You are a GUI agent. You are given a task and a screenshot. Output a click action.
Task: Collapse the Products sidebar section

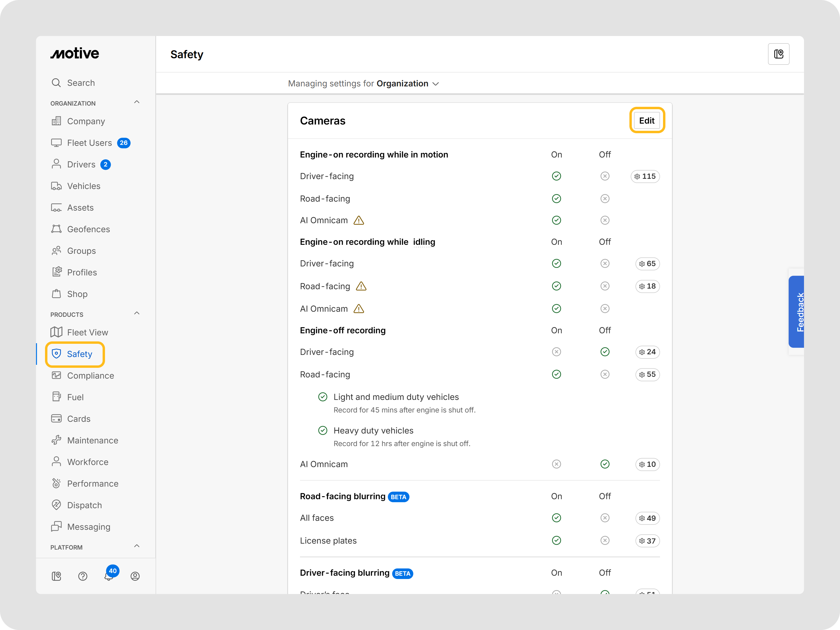pos(137,313)
